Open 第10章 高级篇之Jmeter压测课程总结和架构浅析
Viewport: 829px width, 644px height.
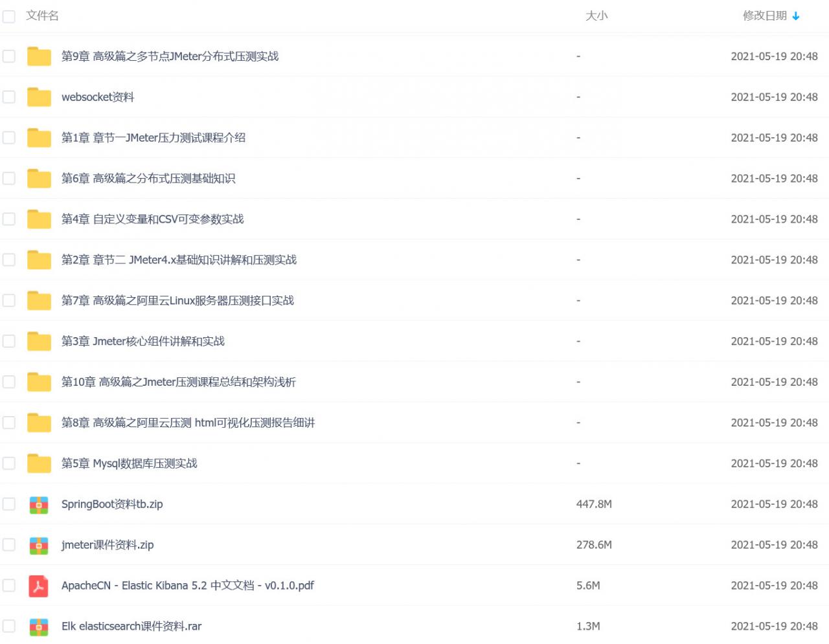coord(179,383)
